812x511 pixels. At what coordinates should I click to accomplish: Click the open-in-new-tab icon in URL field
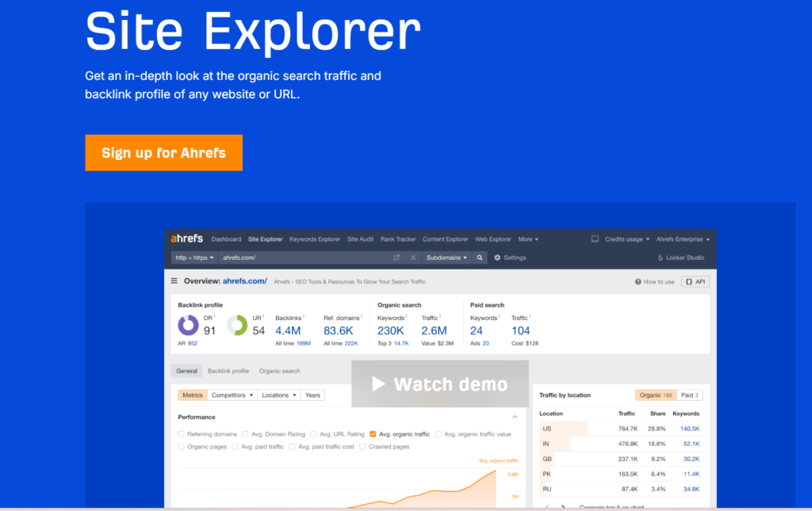pos(396,257)
